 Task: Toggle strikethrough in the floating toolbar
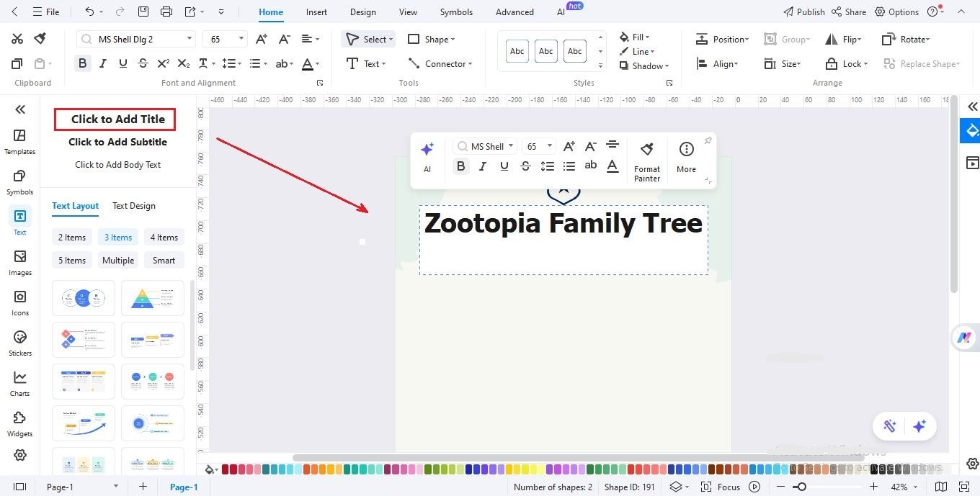coord(526,166)
